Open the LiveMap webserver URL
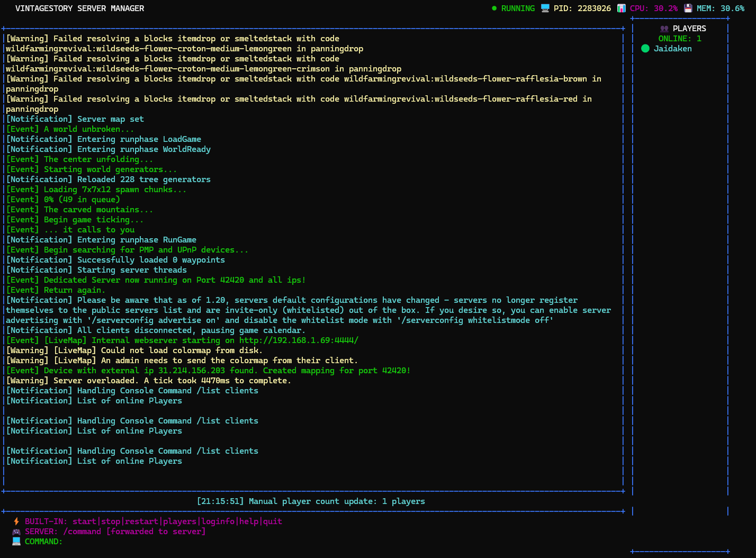 299,340
